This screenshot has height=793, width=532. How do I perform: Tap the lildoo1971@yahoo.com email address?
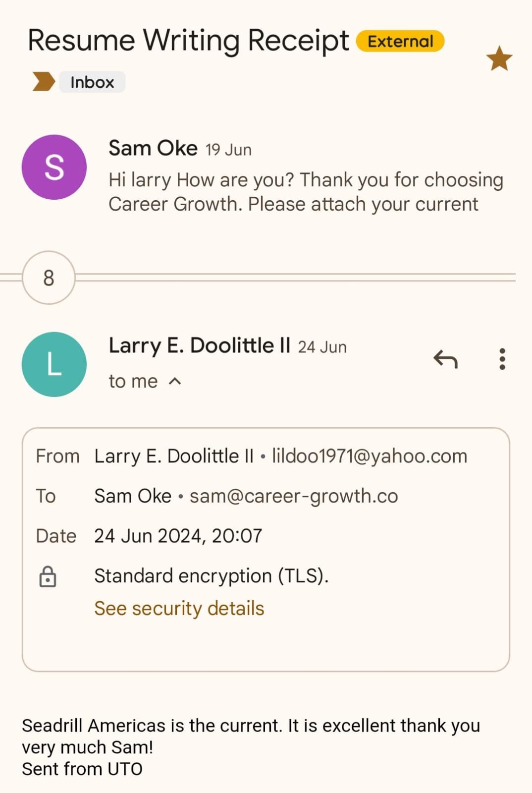coord(370,456)
